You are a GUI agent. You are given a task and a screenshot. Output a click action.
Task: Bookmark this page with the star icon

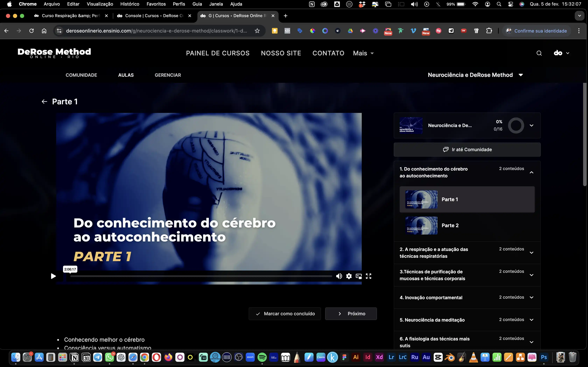click(257, 31)
